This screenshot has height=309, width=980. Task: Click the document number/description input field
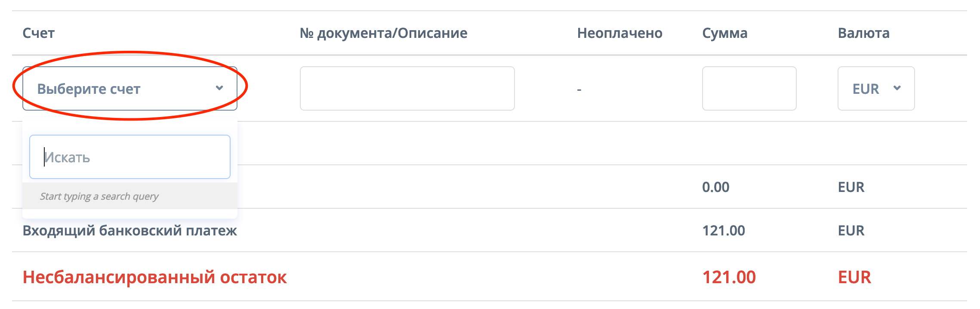(x=407, y=89)
